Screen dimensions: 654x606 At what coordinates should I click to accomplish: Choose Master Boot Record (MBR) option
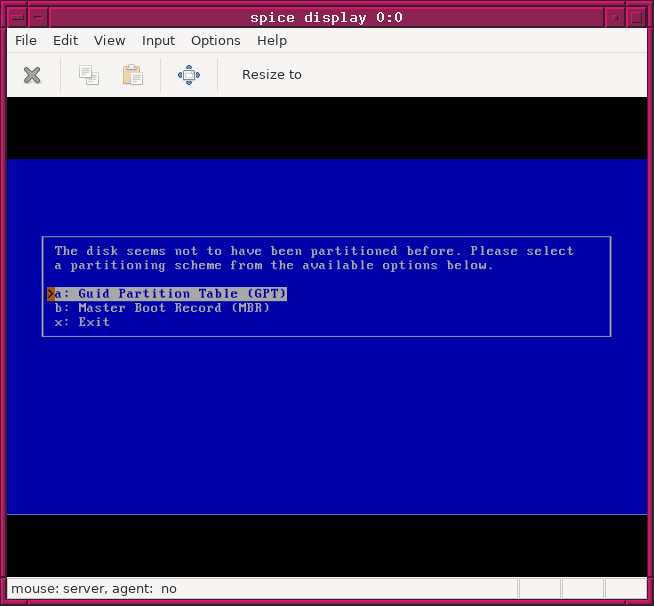[x=164, y=308]
